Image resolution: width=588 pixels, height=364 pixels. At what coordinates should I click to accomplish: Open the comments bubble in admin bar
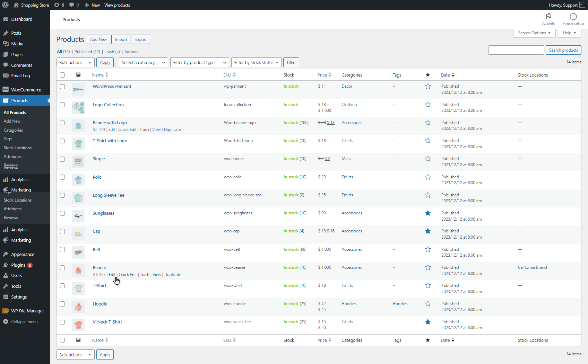74,5
